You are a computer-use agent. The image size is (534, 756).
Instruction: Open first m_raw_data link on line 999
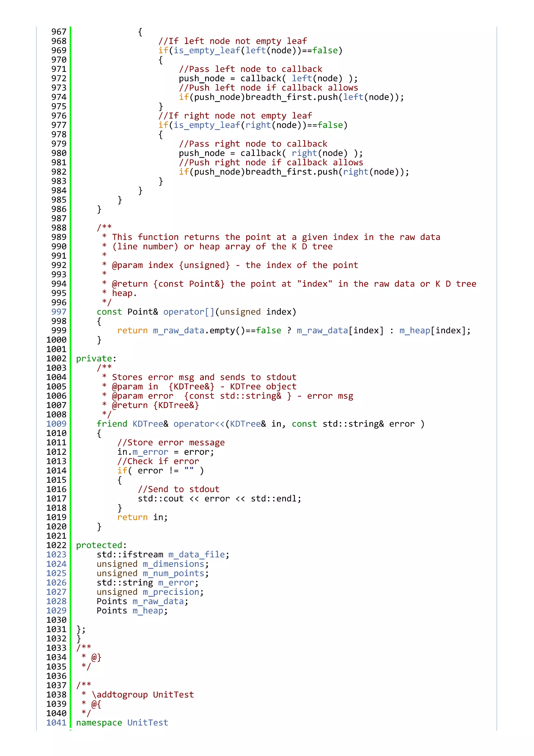(179, 330)
